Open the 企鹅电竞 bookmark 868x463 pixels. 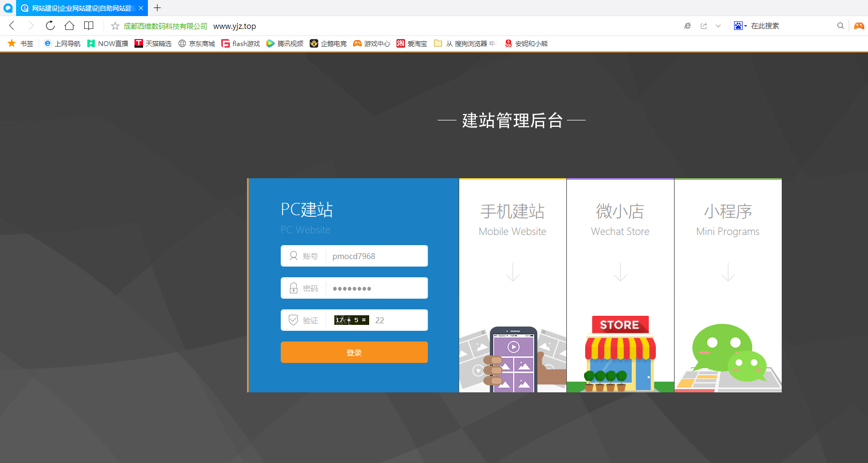[x=328, y=43]
